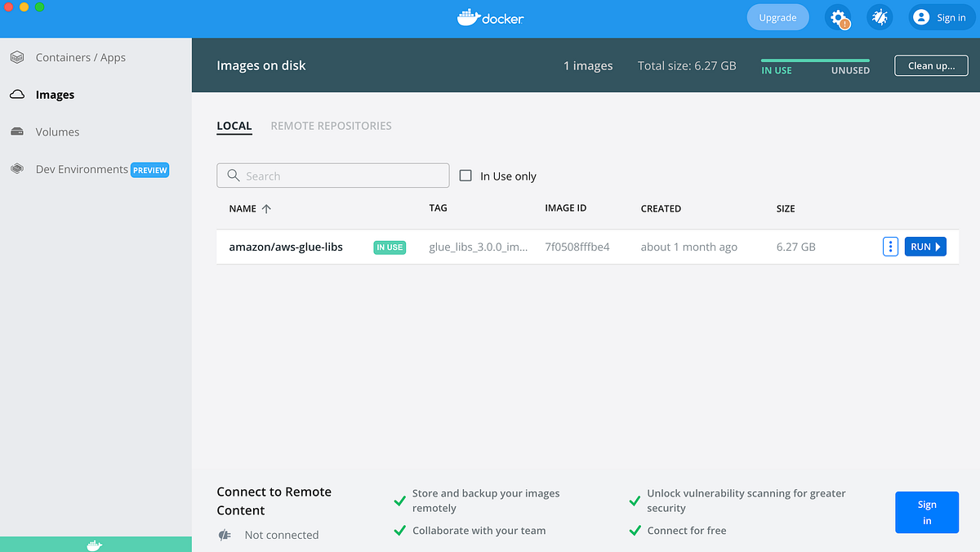This screenshot has width=980, height=552.
Task: Select the LOCAL tab
Action: coord(234,126)
